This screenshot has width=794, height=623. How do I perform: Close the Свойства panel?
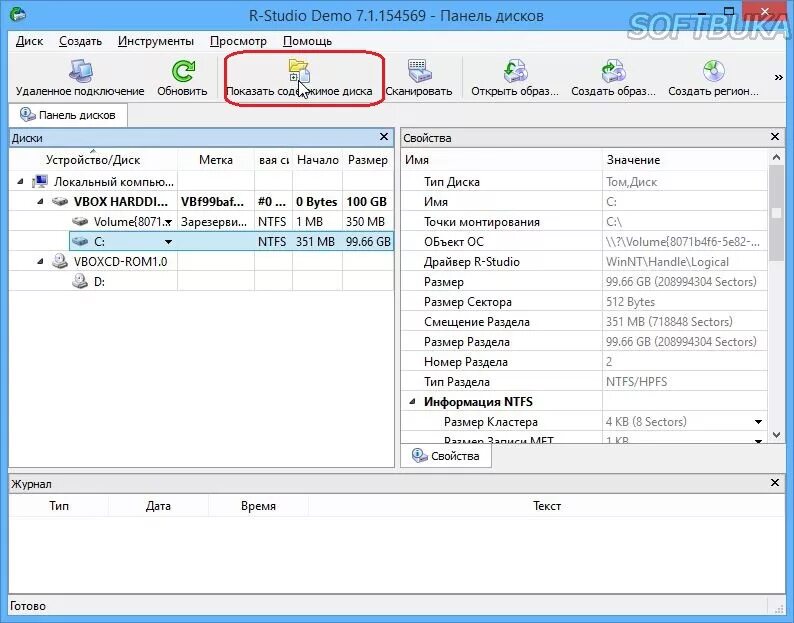click(775, 137)
